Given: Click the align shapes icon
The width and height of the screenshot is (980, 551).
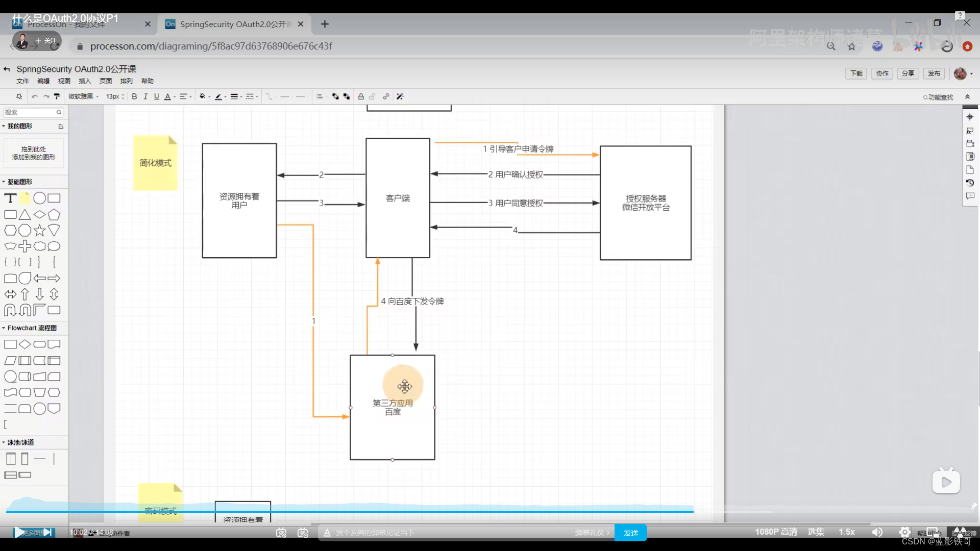Looking at the screenshot, I should pos(320,96).
